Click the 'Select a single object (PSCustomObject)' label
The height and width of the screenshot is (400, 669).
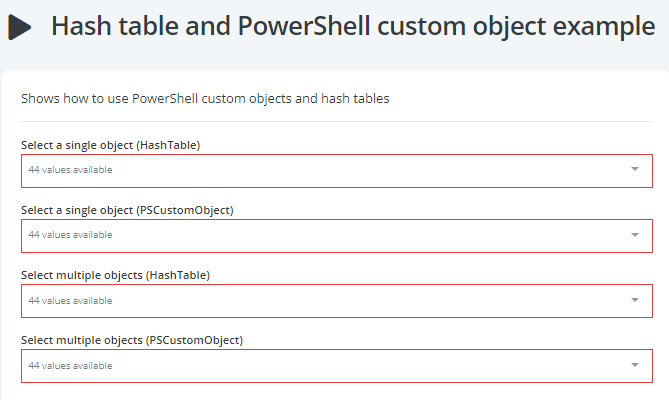pos(127,210)
